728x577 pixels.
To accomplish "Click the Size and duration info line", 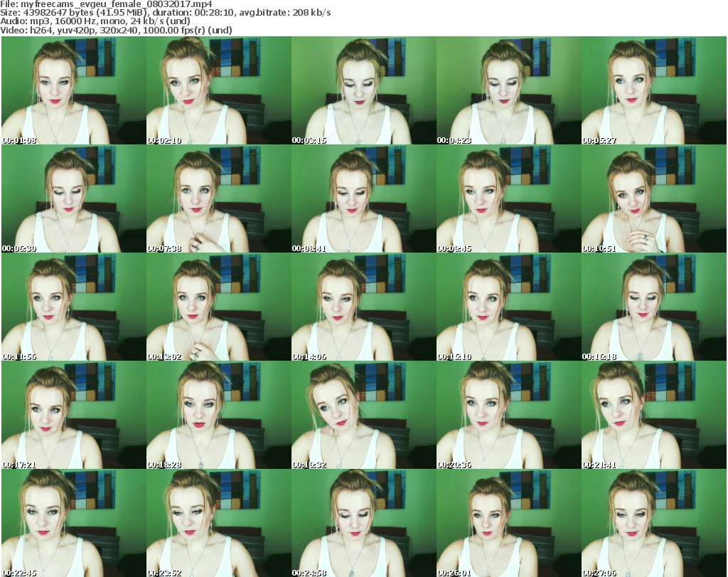I will [166, 13].
